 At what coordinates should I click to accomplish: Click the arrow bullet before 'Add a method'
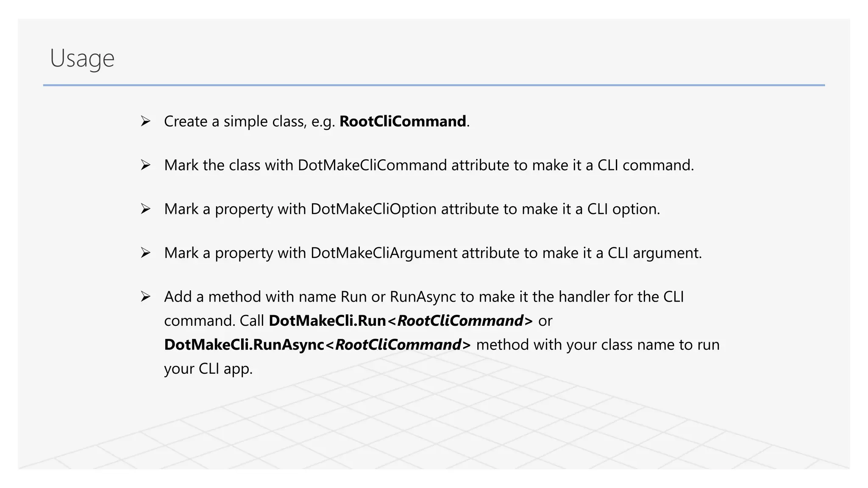pyautogui.click(x=145, y=297)
